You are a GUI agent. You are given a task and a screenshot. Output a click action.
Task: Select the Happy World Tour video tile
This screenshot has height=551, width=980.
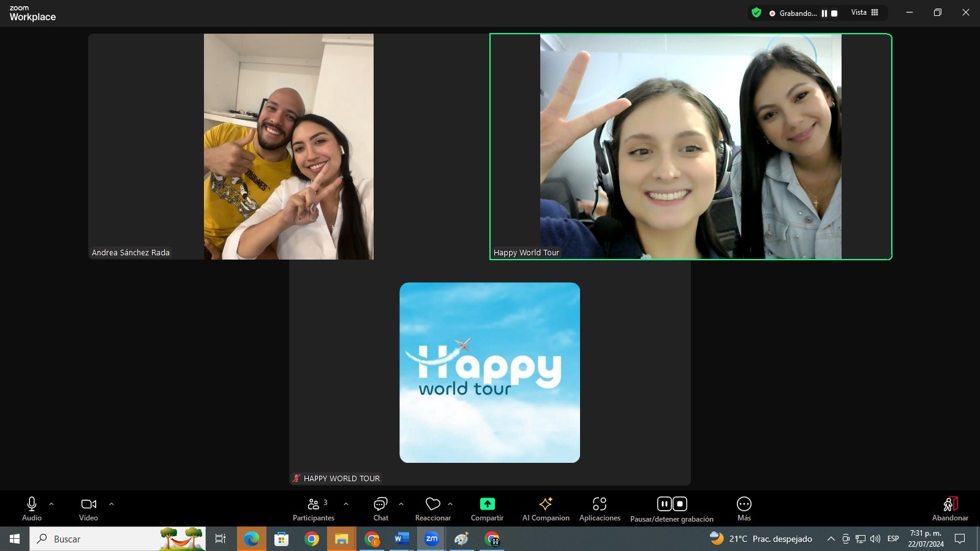[x=691, y=146]
